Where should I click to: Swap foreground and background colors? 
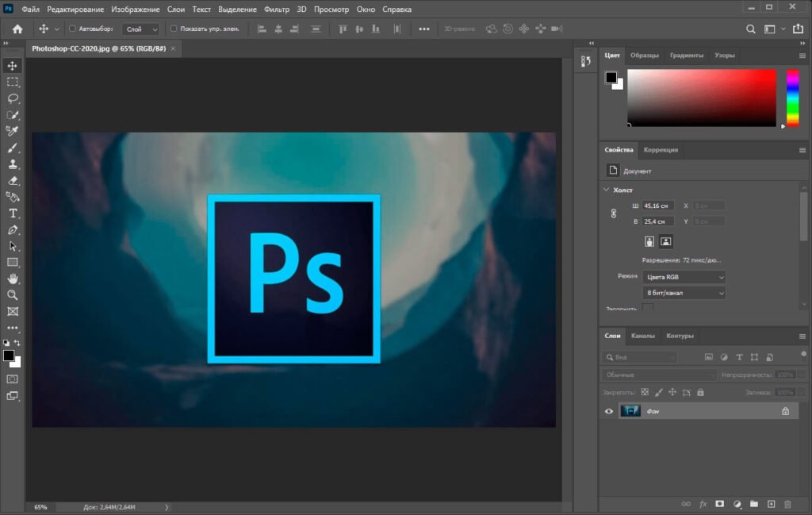17,343
